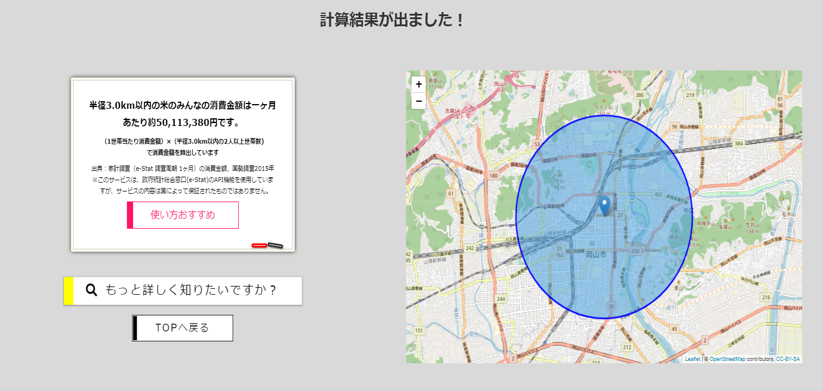Click もっと詳しく知りたいですか？ search button
Image resolution: width=823 pixels, height=391 pixels.
pos(183,291)
